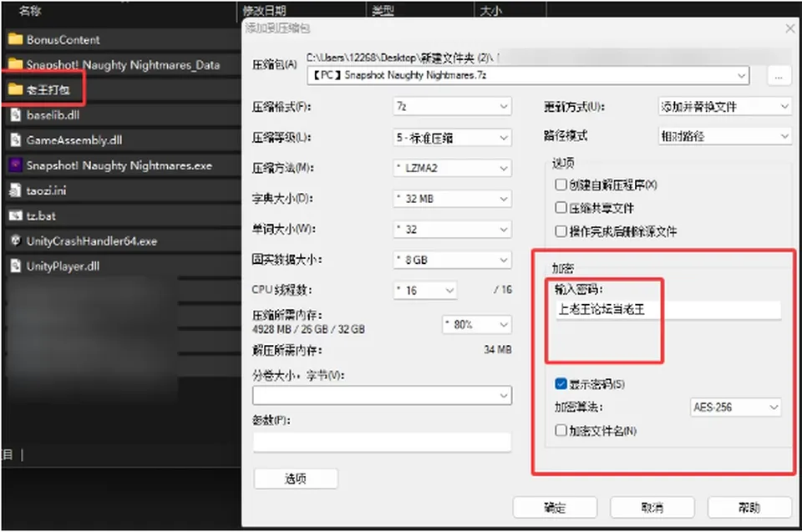Click the 选项 button
The width and height of the screenshot is (802, 532).
pos(296,479)
